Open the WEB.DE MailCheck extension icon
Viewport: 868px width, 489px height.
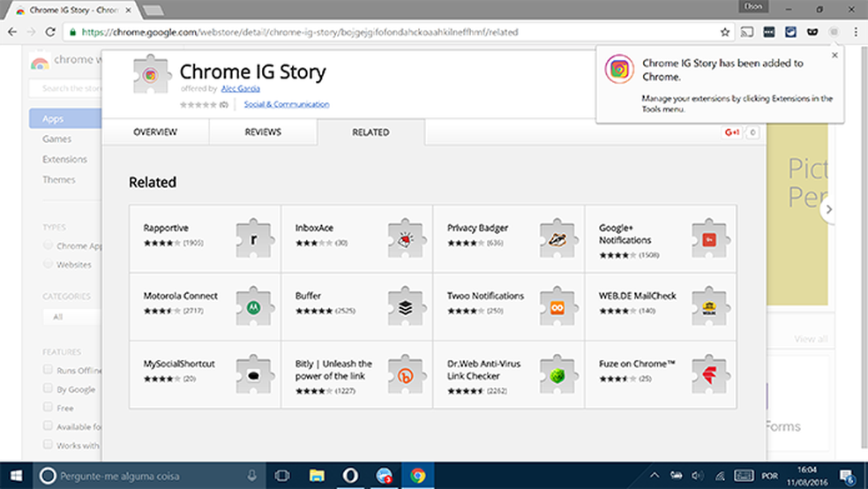coord(710,306)
